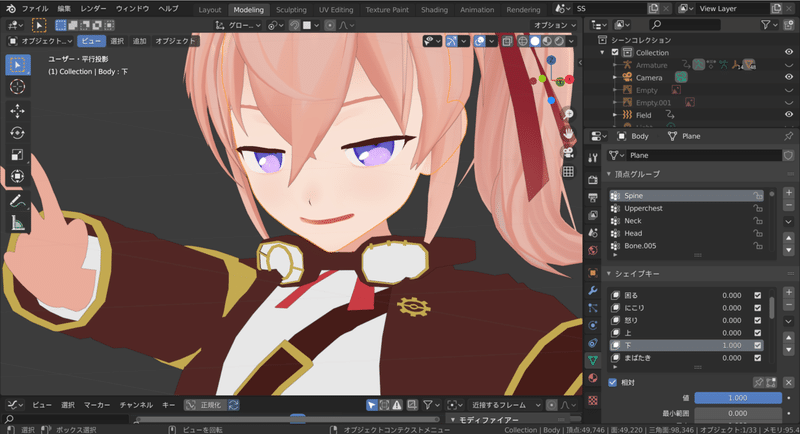Toggle the camera view icon in viewport

click(568, 152)
